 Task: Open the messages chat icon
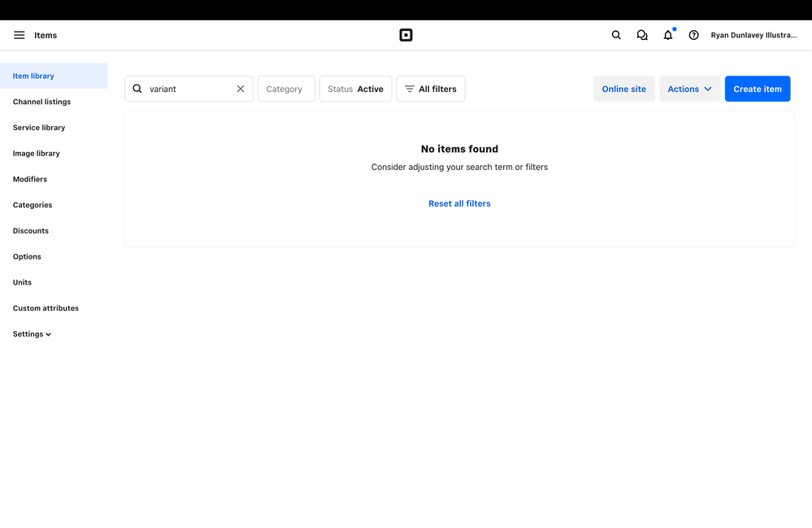(642, 35)
